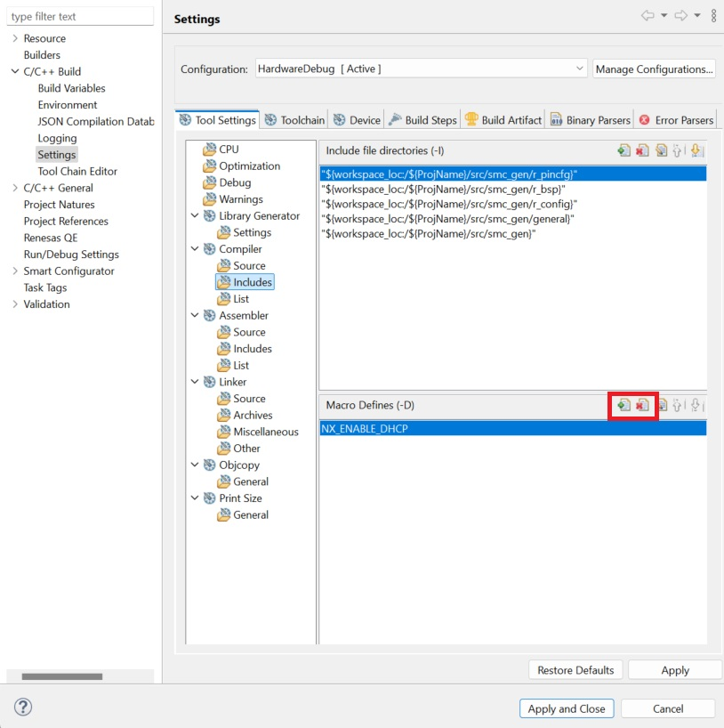Collapse the Compiler node

coord(195,249)
